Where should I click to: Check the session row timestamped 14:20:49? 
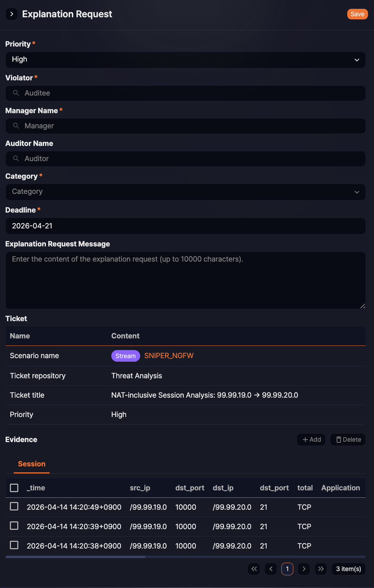click(14, 507)
